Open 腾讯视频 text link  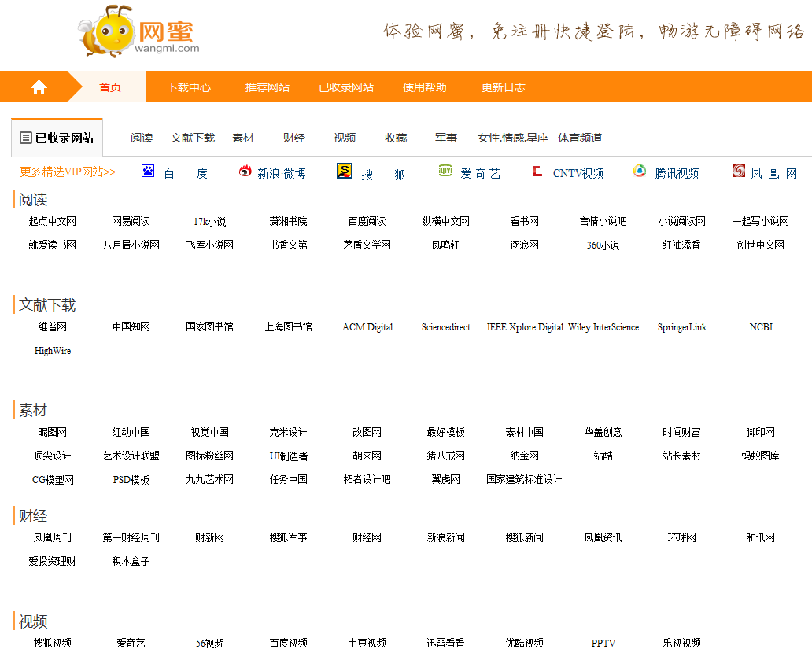677,173
